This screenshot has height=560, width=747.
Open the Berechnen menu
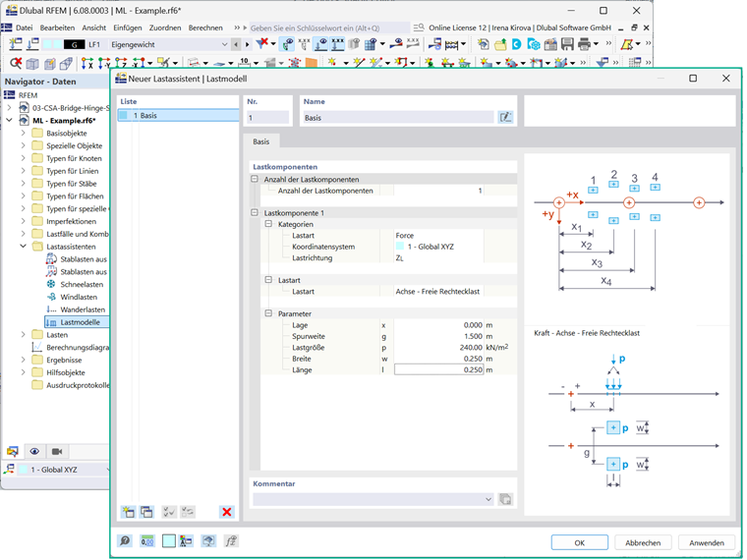(204, 28)
